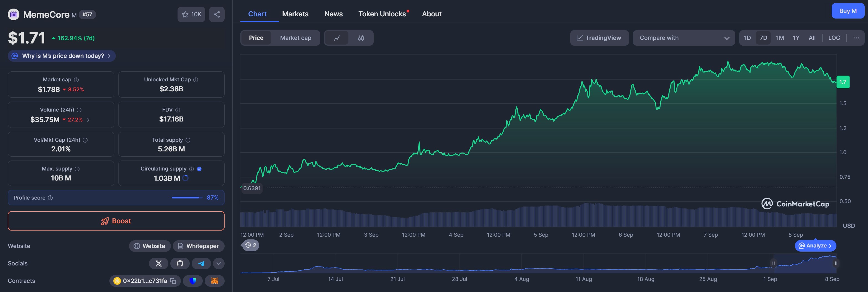Click the share icon next to watchlist star
The width and height of the screenshot is (868, 292).
(217, 14)
